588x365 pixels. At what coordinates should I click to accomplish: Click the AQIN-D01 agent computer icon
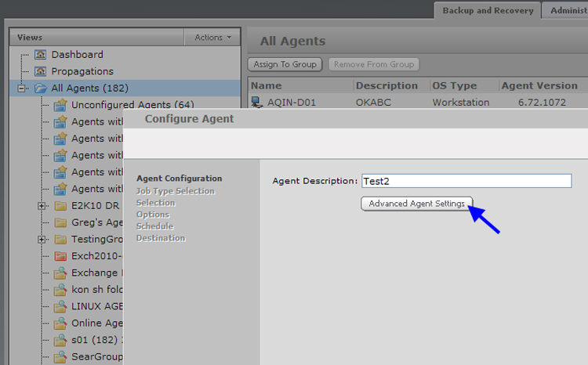click(256, 103)
